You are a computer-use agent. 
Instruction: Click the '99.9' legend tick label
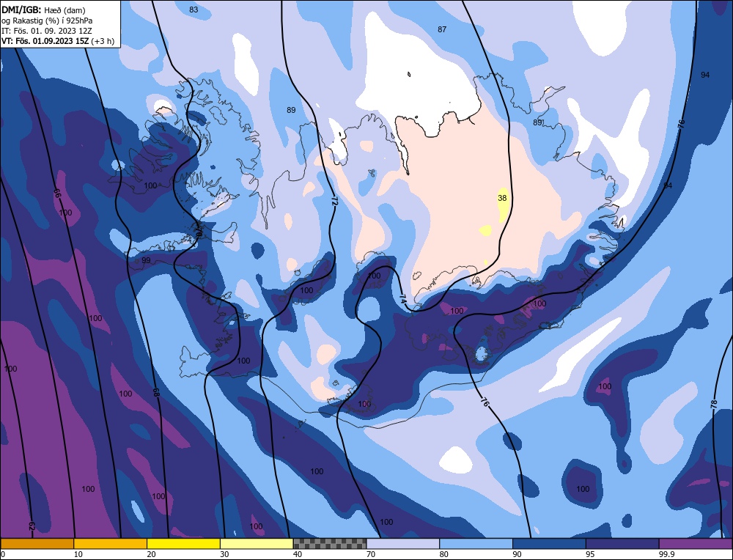[666, 554]
